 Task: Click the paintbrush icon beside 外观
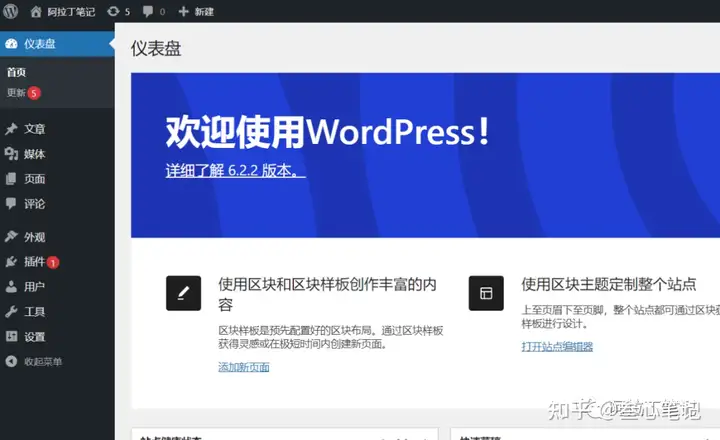point(11,237)
